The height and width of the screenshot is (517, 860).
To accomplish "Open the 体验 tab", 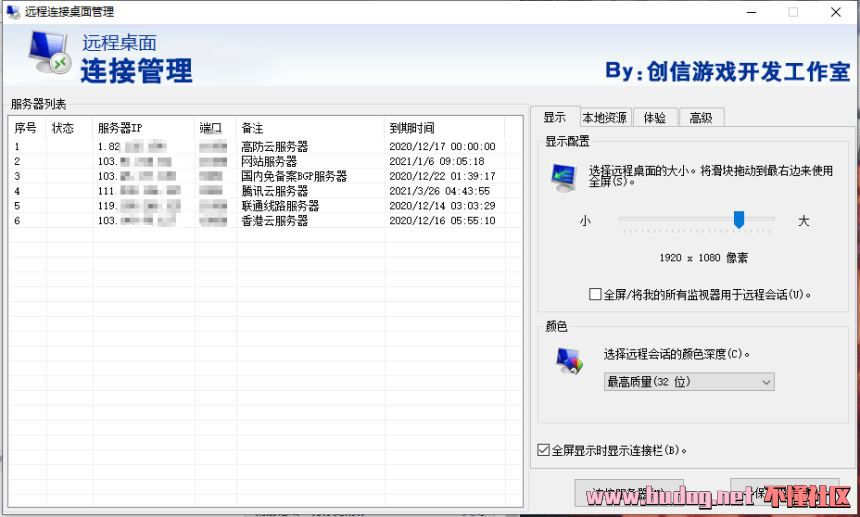I will 655,118.
